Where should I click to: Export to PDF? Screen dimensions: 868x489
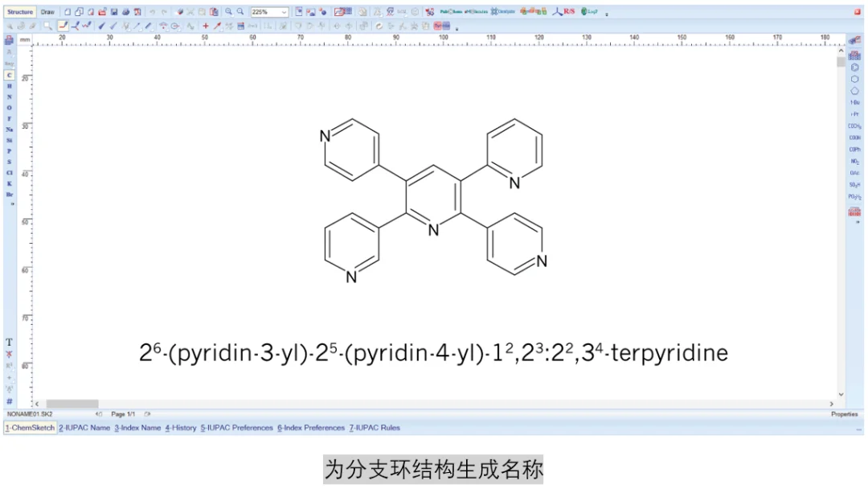click(x=137, y=11)
